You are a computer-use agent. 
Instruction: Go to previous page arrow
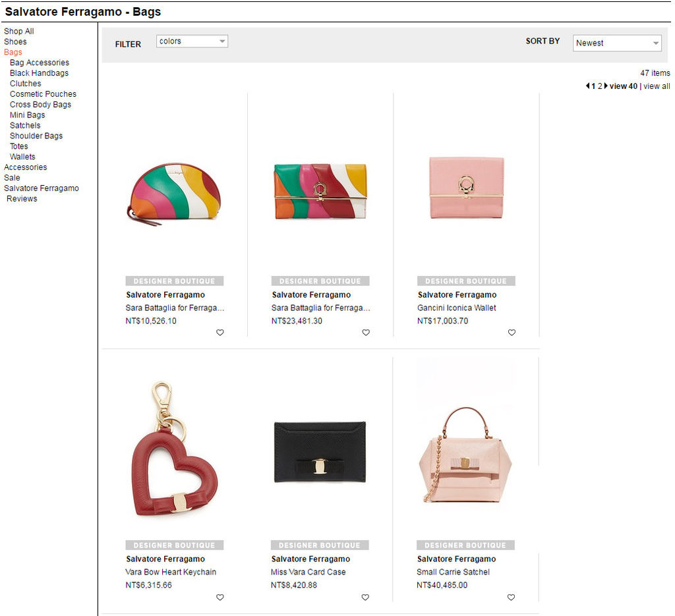tap(587, 86)
